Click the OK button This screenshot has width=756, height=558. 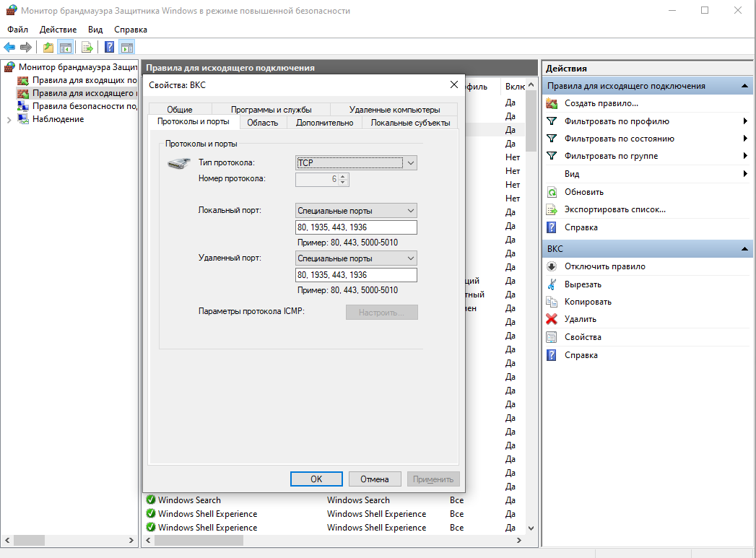point(316,479)
